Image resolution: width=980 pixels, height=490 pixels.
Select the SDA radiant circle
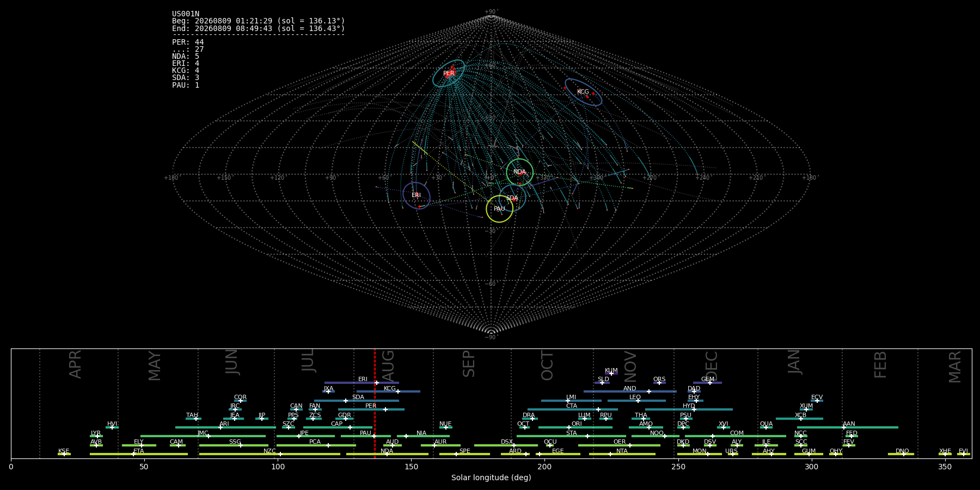pyautogui.click(x=512, y=198)
